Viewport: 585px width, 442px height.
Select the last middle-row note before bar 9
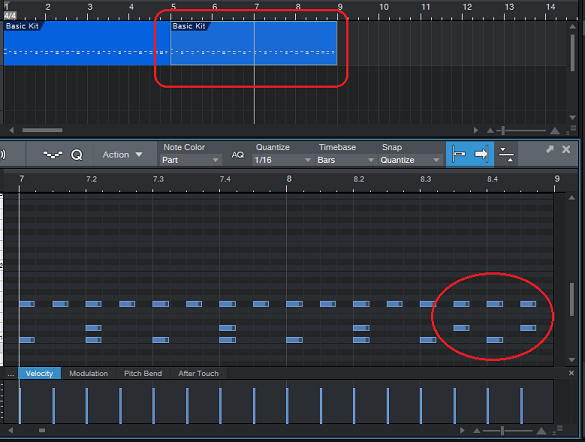pos(528,328)
